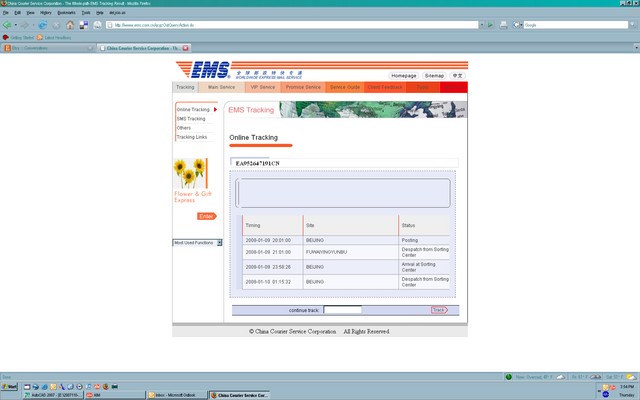Select the Client Feedback navigation tab
The height and width of the screenshot is (400, 640).
point(385,87)
